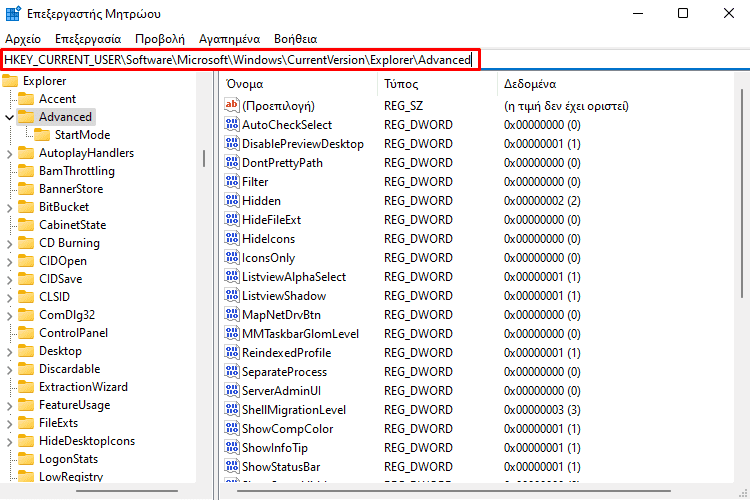Image resolution: width=750 pixels, height=500 pixels.
Task: Click the DisablePreviewDesktop DWORD icon
Action: pos(232,144)
